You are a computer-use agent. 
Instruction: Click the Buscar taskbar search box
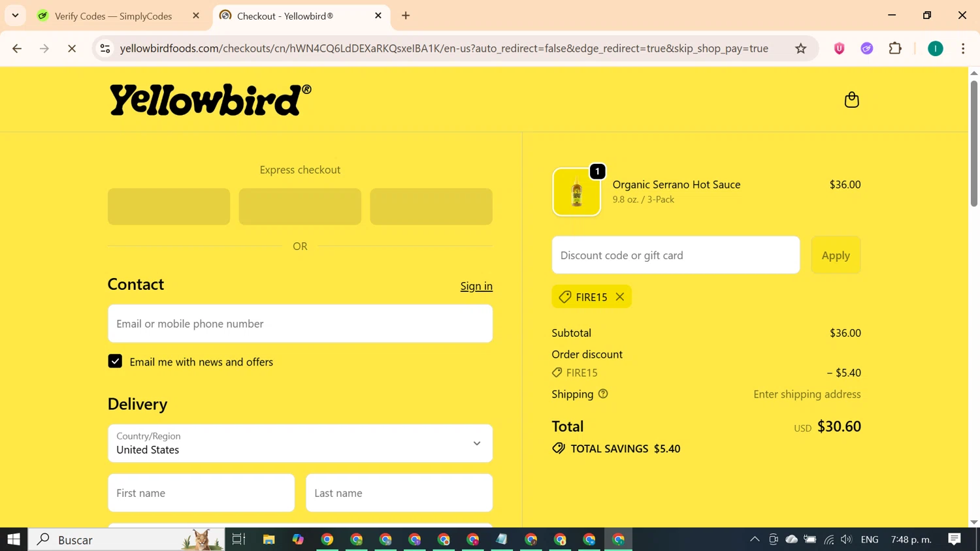pyautogui.click(x=127, y=539)
